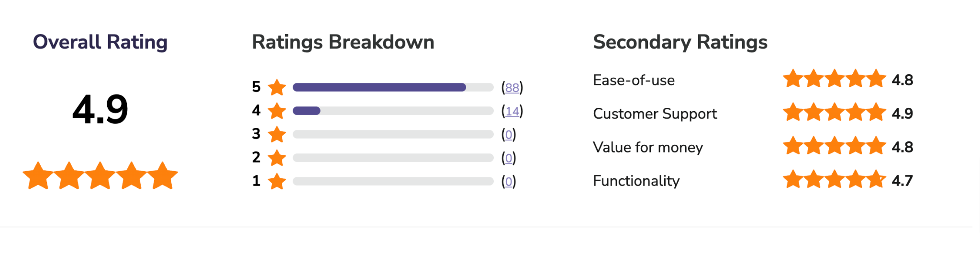Screen dimensions: 980x255
Task: Click the large 4.9 overall score
Action: [100, 110]
